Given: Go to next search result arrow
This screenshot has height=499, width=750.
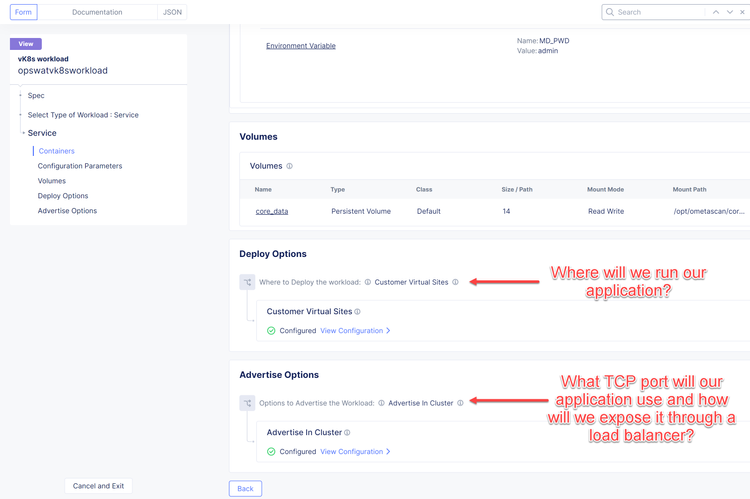Looking at the screenshot, I should point(729,12).
